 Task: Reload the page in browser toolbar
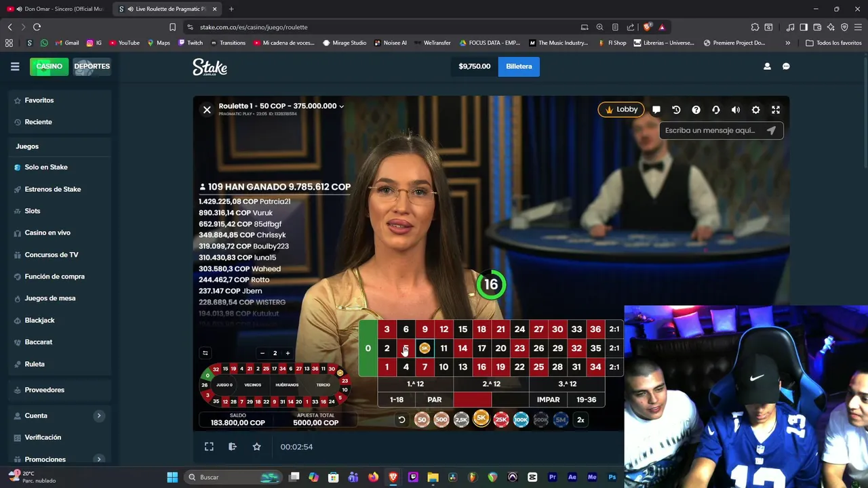[37, 27]
